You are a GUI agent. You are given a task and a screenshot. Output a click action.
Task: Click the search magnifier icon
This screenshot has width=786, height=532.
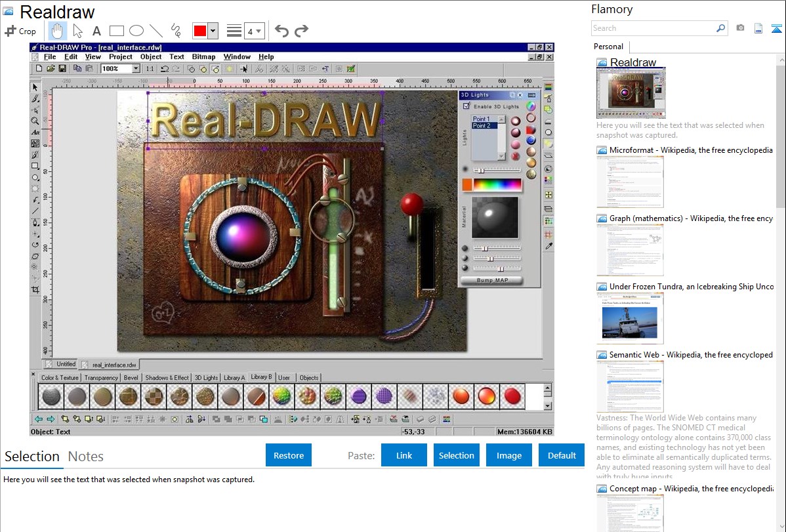(x=721, y=28)
